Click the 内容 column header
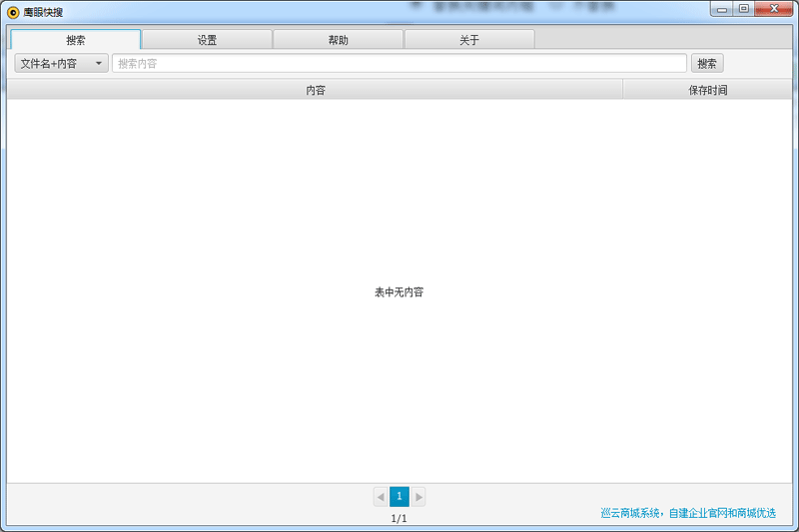The width and height of the screenshot is (799, 532). tap(315, 90)
